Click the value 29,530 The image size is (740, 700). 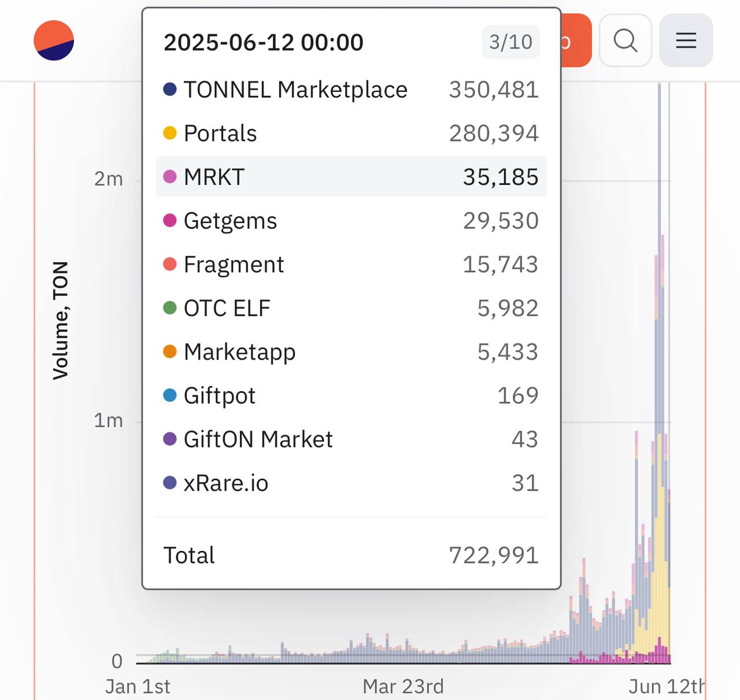coord(501,221)
